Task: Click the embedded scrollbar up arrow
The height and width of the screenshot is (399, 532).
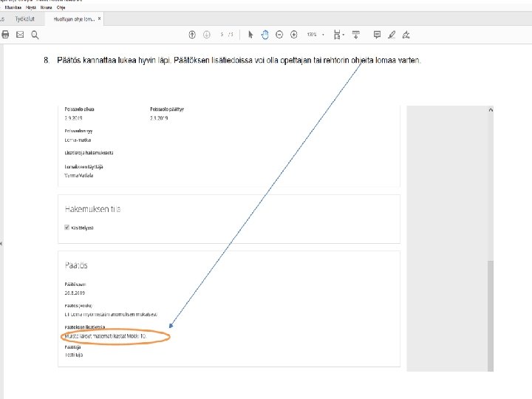Action: (x=491, y=109)
